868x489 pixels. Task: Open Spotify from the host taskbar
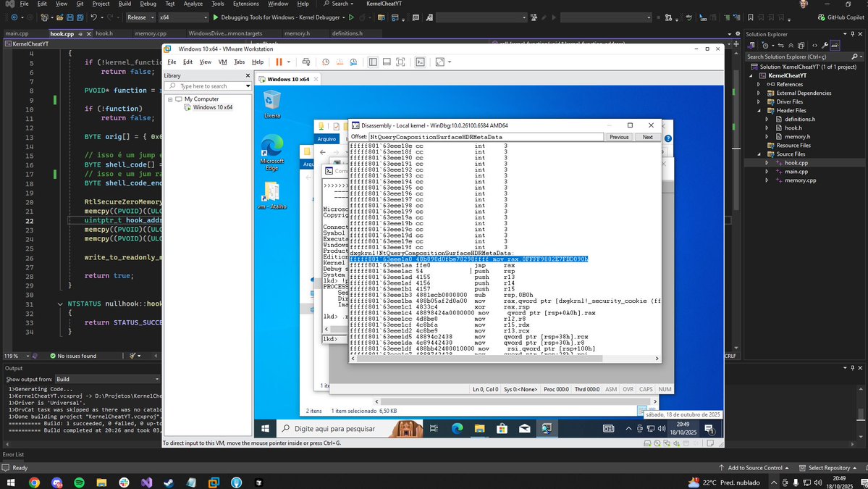coord(79,482)
